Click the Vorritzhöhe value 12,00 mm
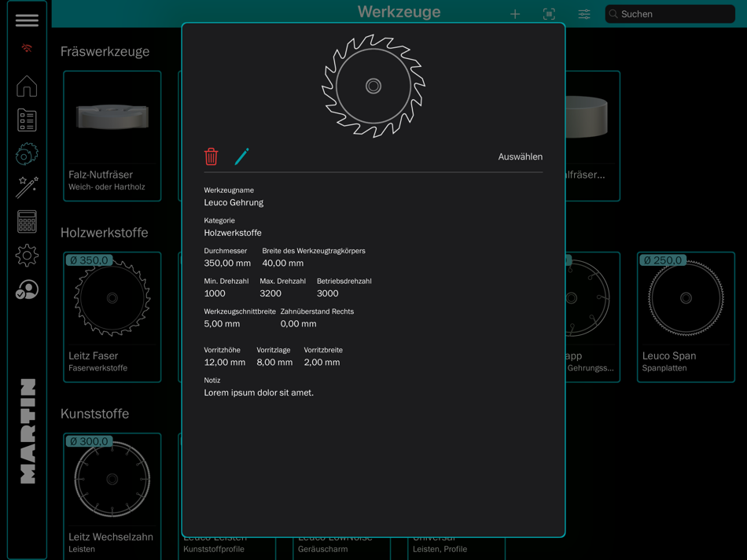747x560 pixels. coord(224,363)
